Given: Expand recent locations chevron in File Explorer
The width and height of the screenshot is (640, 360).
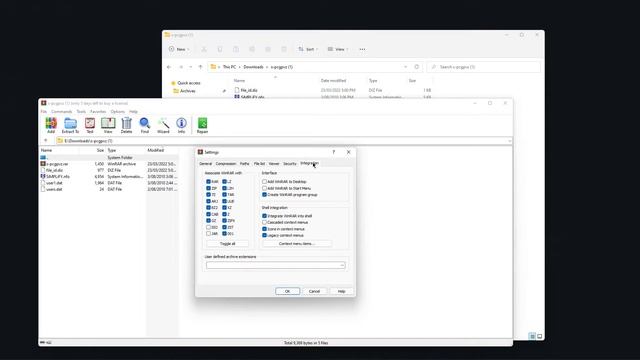Looking at the screenshot, I should 190,67.
